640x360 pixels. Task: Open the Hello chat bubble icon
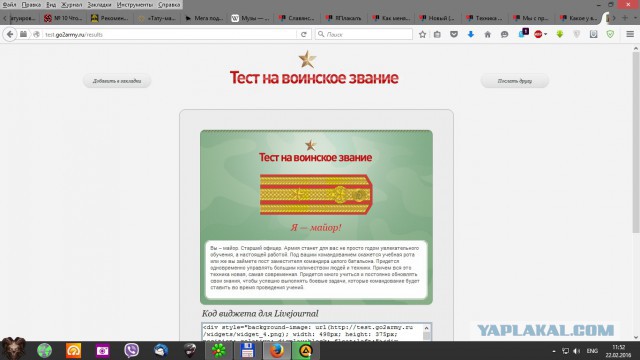pyautogui.click(x=504, y=35)
